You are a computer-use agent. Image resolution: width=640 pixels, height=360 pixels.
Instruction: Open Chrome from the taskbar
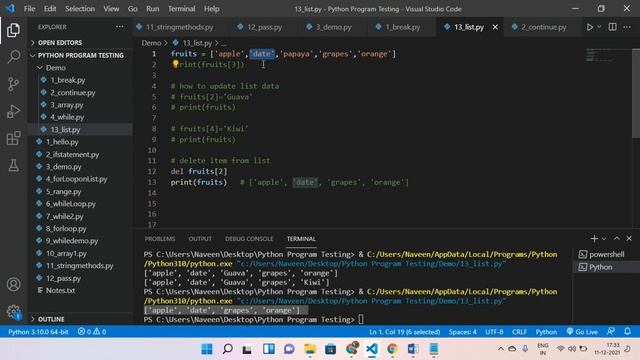[x=392, y=349]
